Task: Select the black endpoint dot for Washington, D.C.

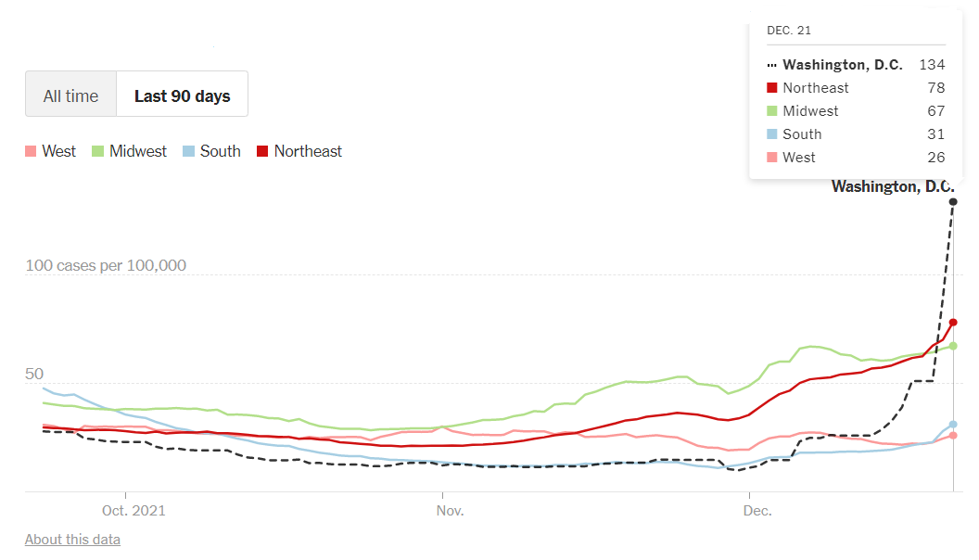Action: point(953,199)
